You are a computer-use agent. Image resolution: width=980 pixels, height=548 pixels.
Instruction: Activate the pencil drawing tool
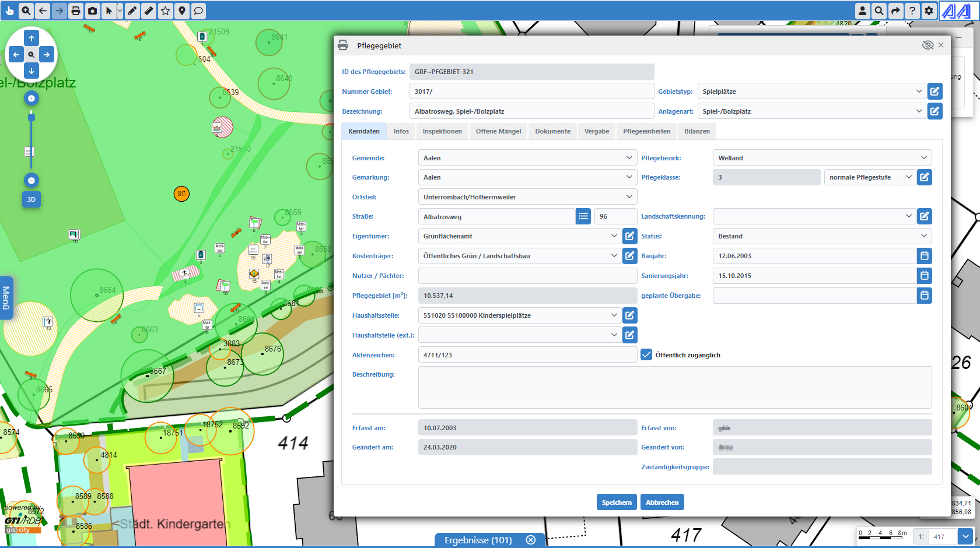[x=131, y=10]
